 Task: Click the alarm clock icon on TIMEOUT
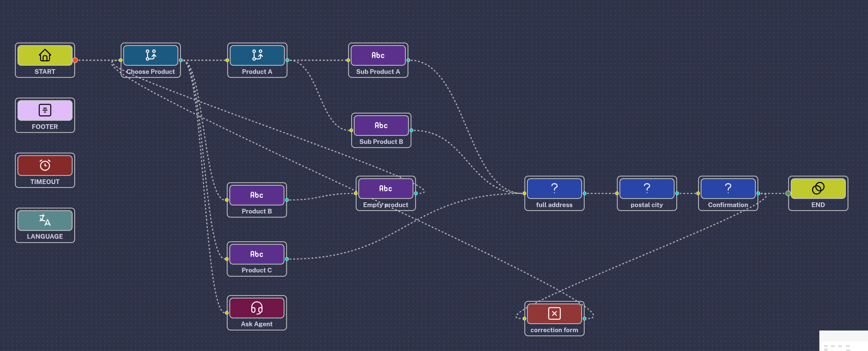click(45, 165)
